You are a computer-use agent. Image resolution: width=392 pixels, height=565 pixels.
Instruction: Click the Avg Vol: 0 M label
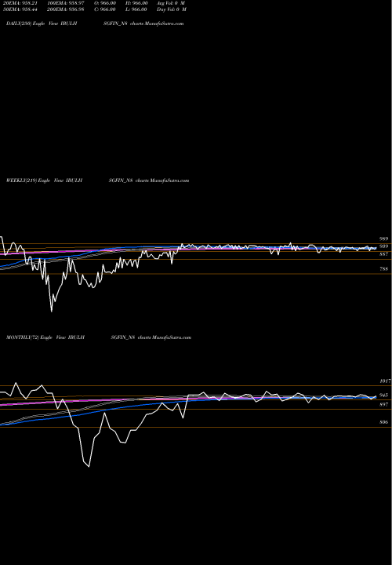(x=171, y=3)
